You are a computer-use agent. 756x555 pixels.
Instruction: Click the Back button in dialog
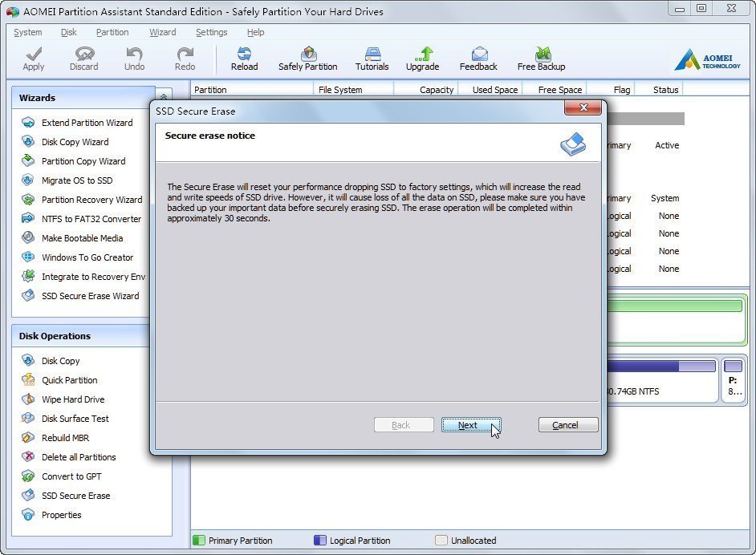point(404,425)
